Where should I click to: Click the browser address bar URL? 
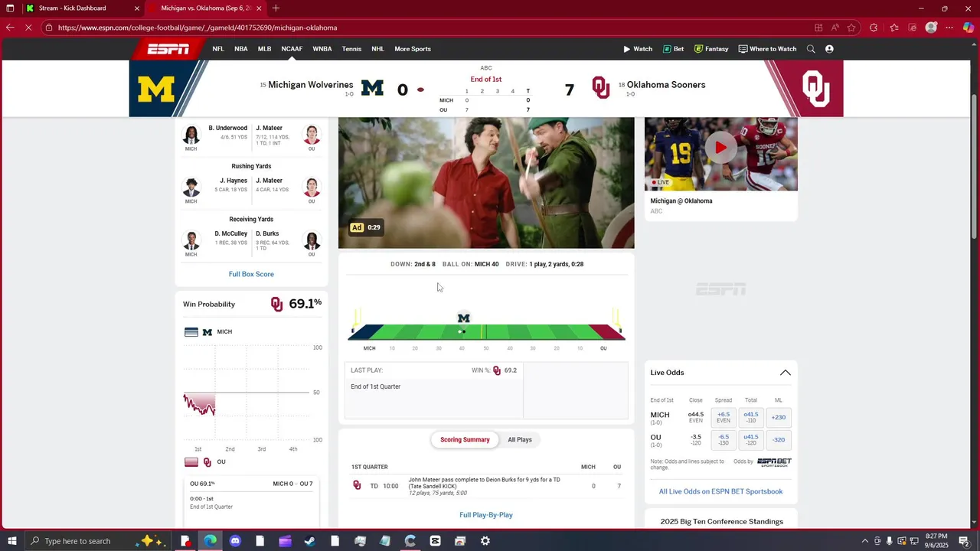point(198,28)
